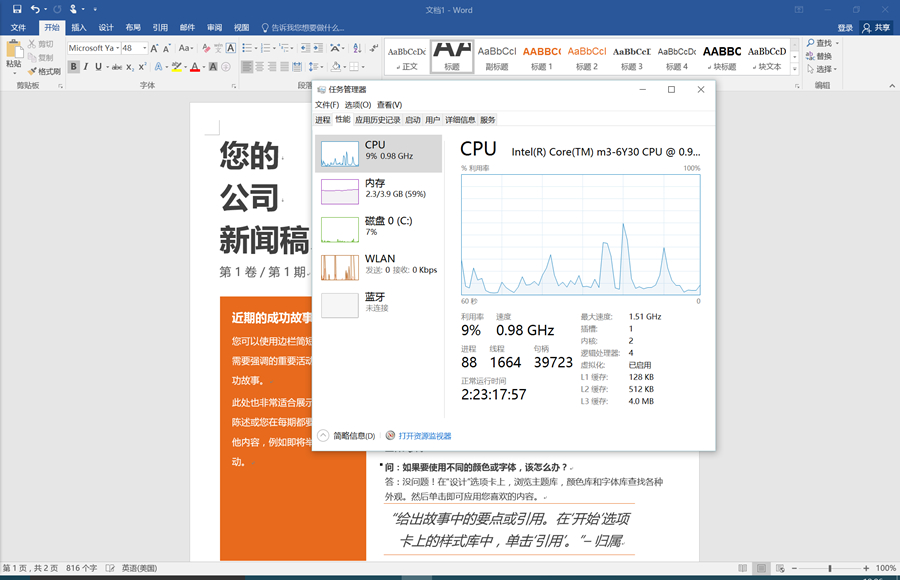
Task: Switch to the Insert (插入) ribbon tab
Action: 79,28
